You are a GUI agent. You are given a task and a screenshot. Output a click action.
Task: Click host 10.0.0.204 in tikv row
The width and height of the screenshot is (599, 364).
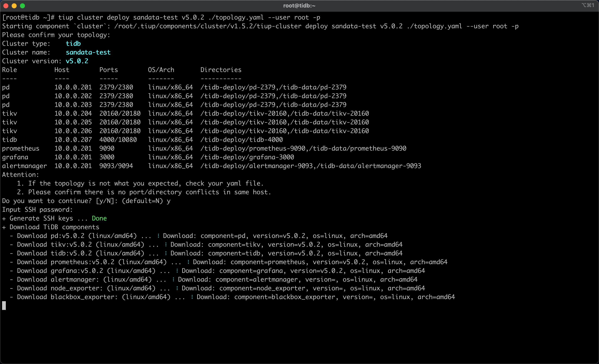[73, 114]
